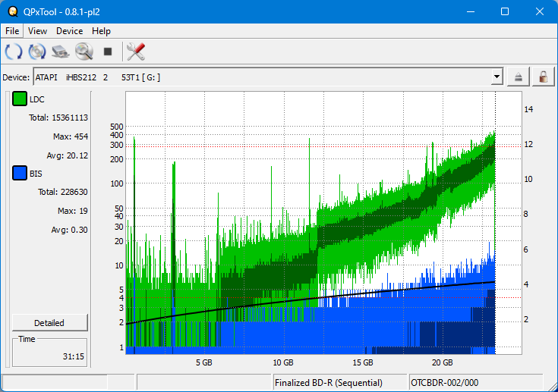Open the File menu

[12, 31]
